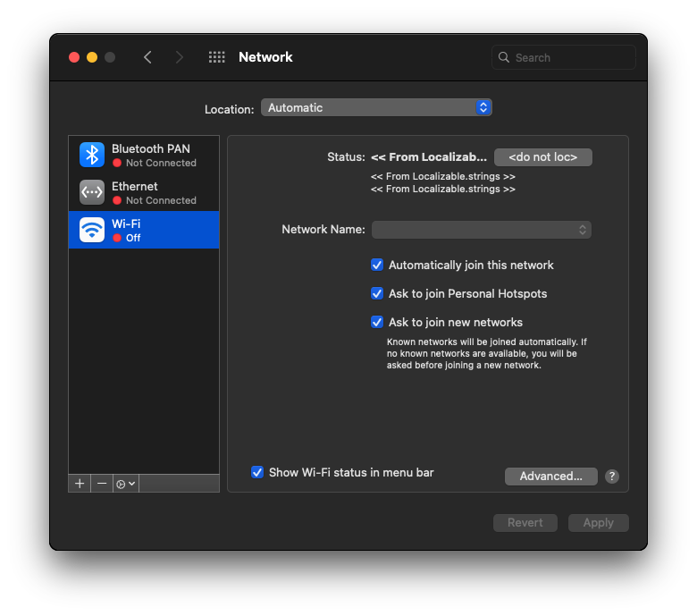Click the Wi-Fi service icon

tap(92, 230)
